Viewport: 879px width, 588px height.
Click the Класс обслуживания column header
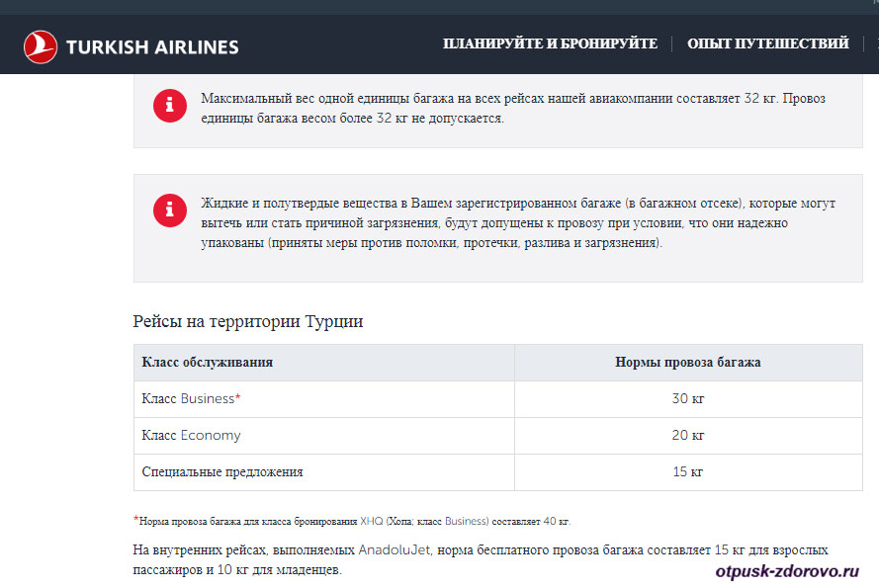(208, 363)
